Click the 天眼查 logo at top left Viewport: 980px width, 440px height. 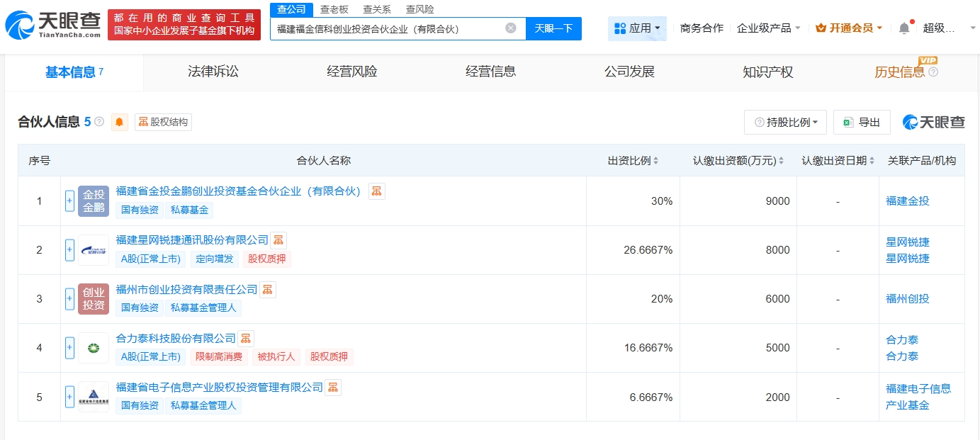[x=52, y=26]
